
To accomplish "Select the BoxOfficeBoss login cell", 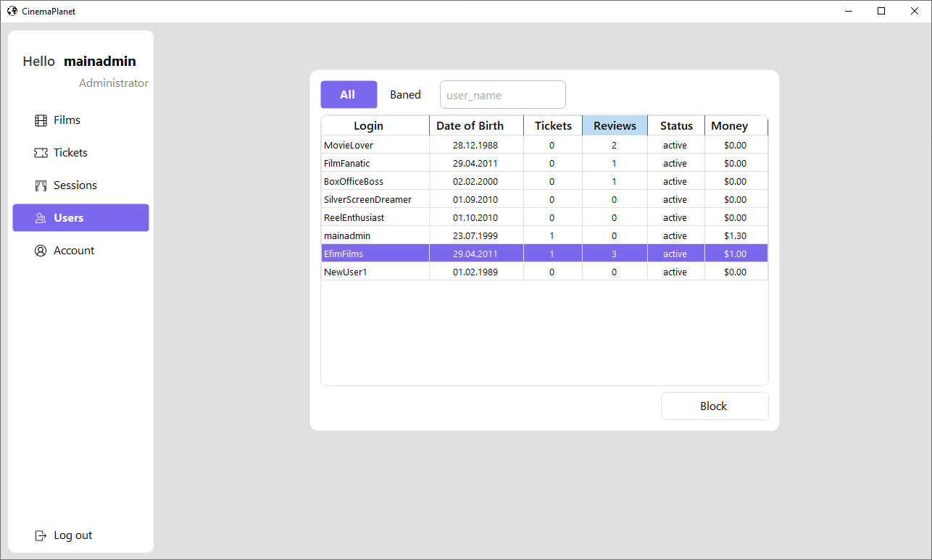I will [375, 181].
